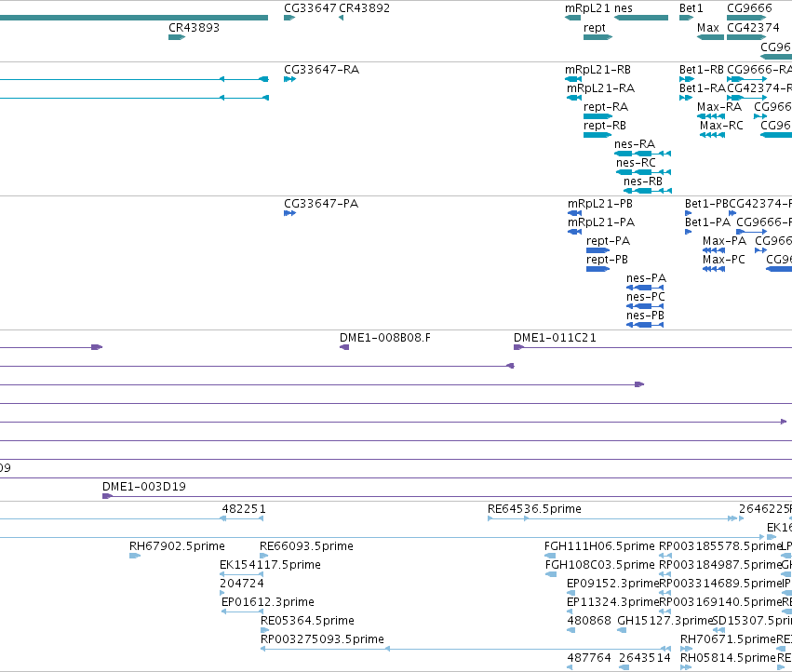The height and width of the screenshot is (672, 792).
Task: Click the Max-RC transcript
Action: (x=712, y=135)
